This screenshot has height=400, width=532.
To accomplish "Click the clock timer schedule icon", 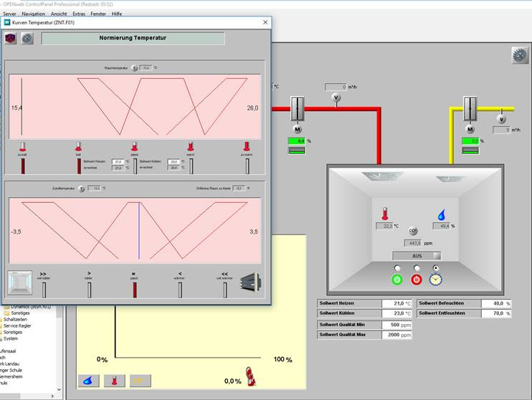I will [x=437, y=279].
